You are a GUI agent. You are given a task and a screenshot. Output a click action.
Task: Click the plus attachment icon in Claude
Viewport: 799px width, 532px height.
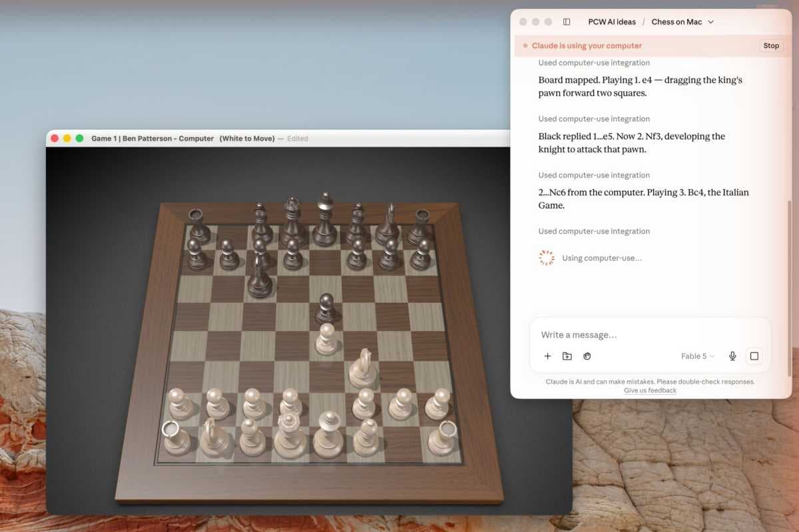[x=547, y=356]
